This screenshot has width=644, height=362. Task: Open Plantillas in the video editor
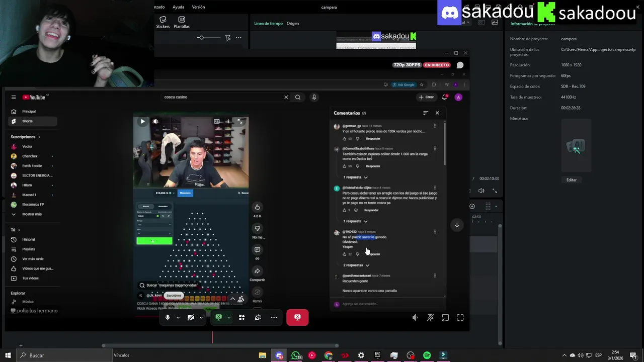(182, 22)
